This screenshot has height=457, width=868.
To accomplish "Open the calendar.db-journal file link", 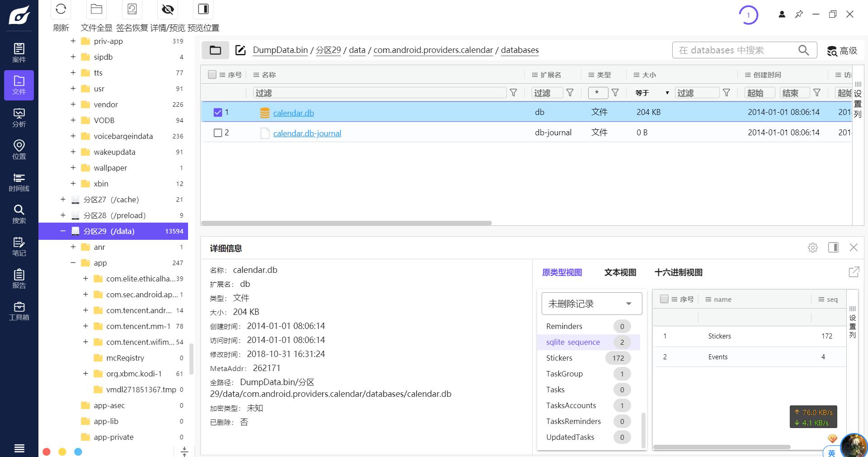I will [307, 133].
